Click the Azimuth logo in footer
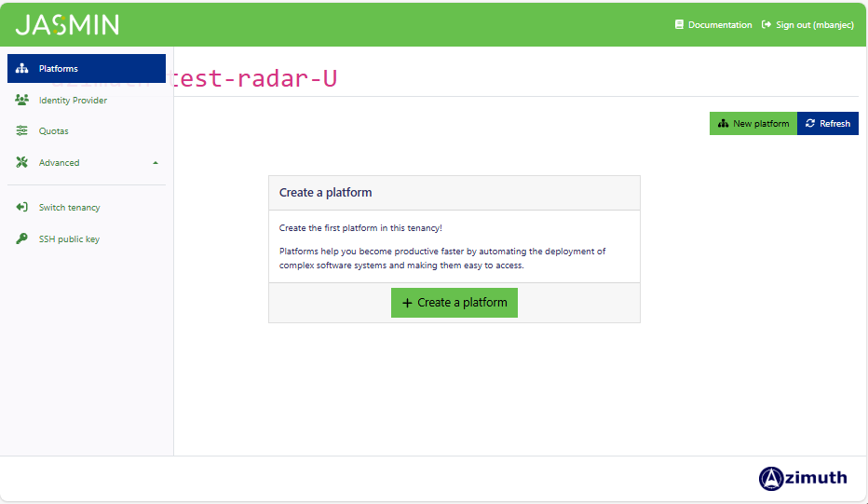 803,478
